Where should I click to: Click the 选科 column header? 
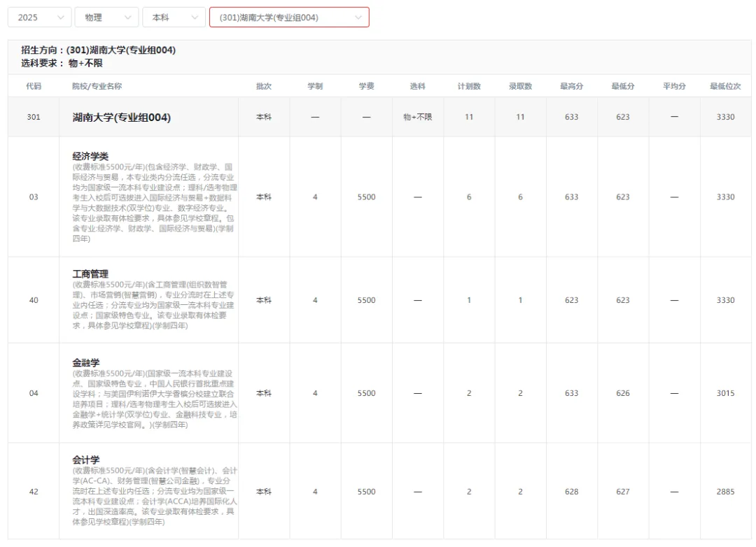pyautogui.click(x=417, y=86)
